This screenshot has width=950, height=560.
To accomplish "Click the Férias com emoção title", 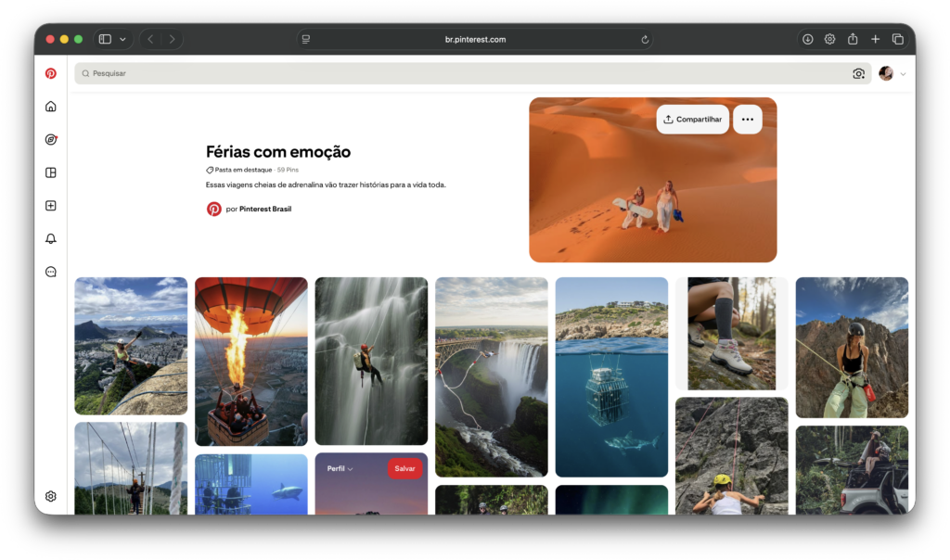I will tap(278, 151).
